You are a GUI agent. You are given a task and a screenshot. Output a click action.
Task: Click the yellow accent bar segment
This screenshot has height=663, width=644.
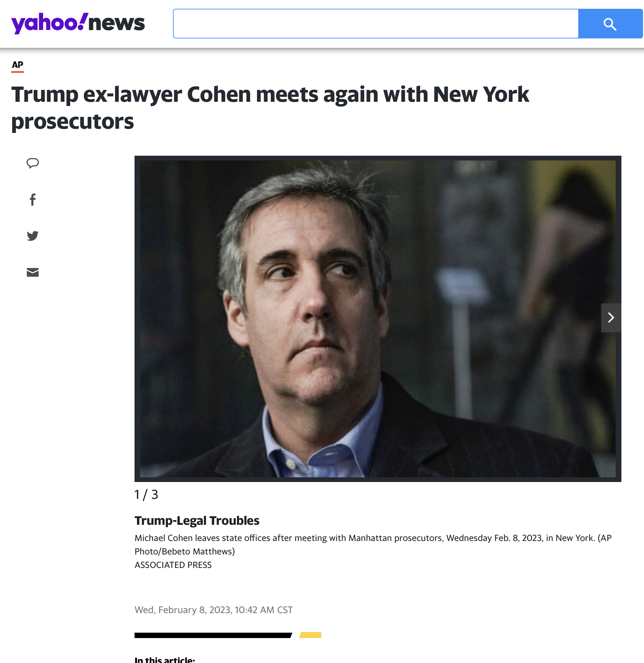pyautogui.click(x=310, y=635)
